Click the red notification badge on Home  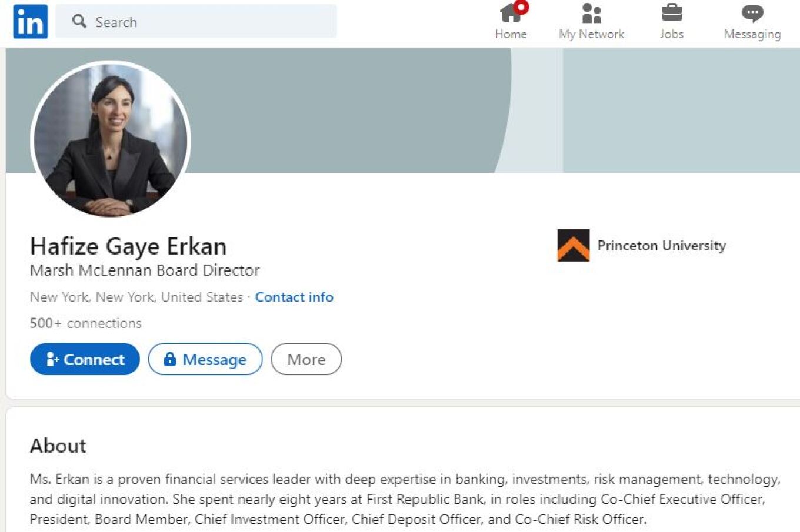pyautogui.click(x=521, y=7)
